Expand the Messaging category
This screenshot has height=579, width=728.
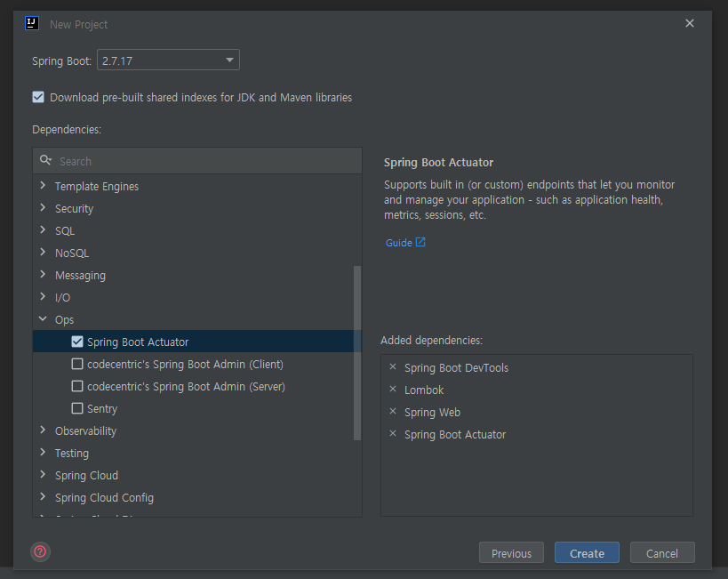coord(44,275)
